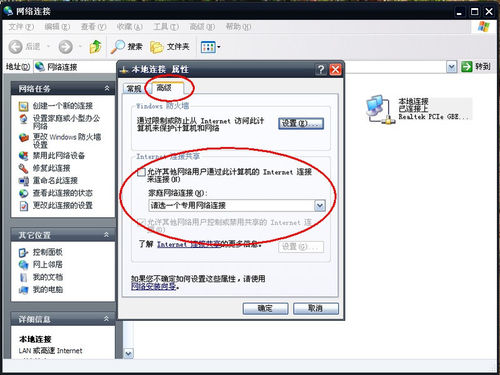500x375 pixels.
Task: Click 更改此连接的设置 icon
Action: [x=23, y=206]
